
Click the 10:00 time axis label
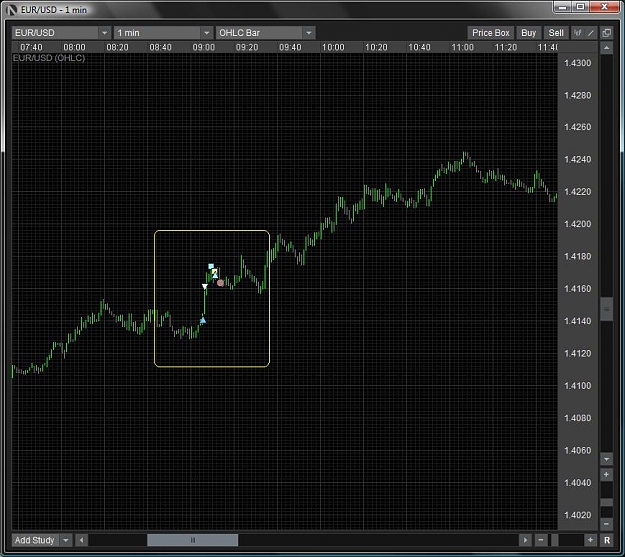pos(333,47)
